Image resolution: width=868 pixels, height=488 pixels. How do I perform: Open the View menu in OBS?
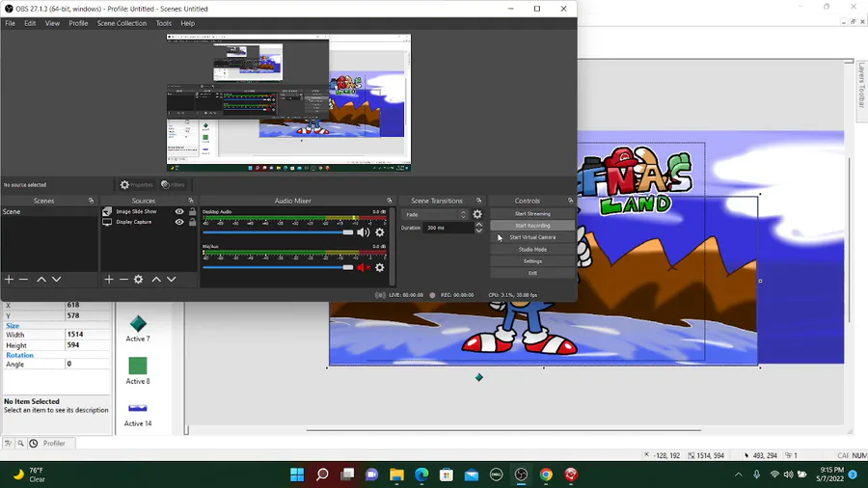[53, 23]
